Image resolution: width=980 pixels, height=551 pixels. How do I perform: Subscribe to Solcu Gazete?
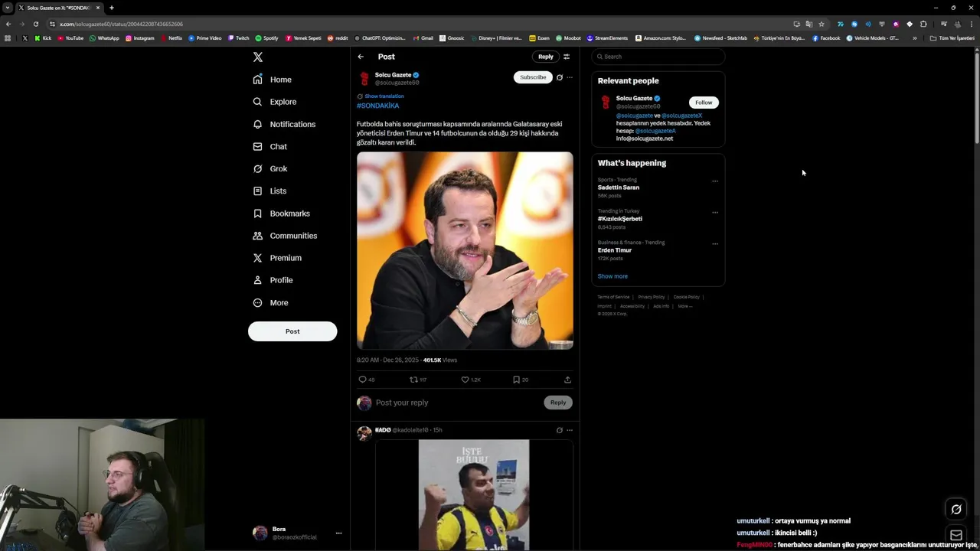[x=533, y=77]
